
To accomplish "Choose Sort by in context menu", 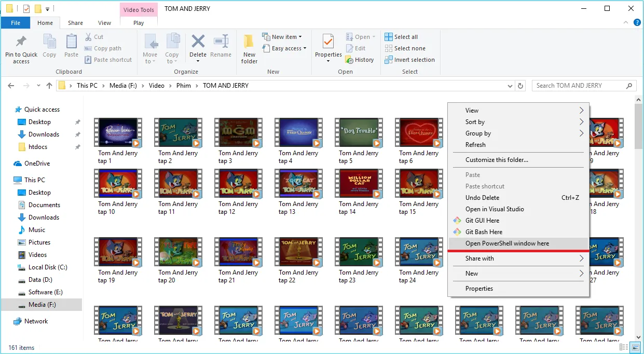I will pos(518,122).
